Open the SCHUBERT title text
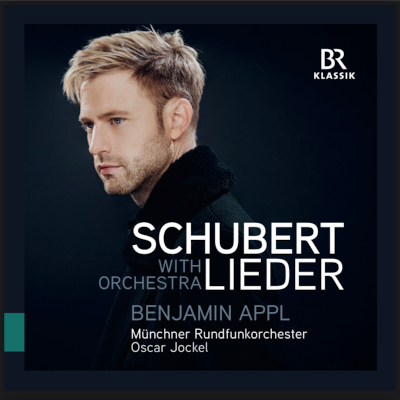 (x=238, y=239)
